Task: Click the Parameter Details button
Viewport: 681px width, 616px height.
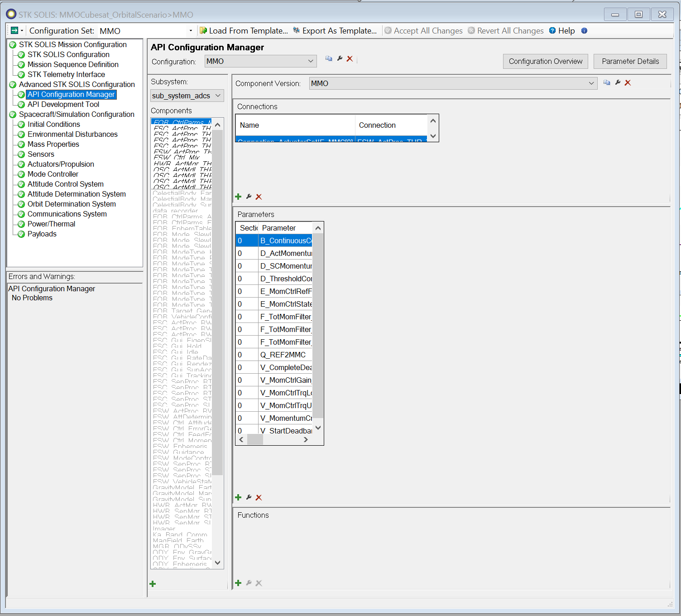Action: click(x=630, y=61)
